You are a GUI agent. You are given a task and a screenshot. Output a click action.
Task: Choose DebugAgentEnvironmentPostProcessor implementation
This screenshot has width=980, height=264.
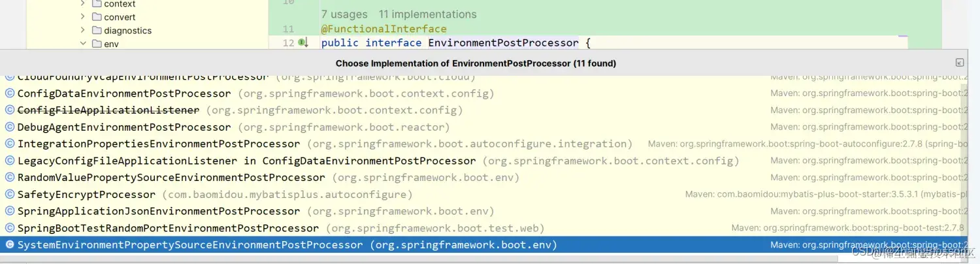tap(483, 127)
